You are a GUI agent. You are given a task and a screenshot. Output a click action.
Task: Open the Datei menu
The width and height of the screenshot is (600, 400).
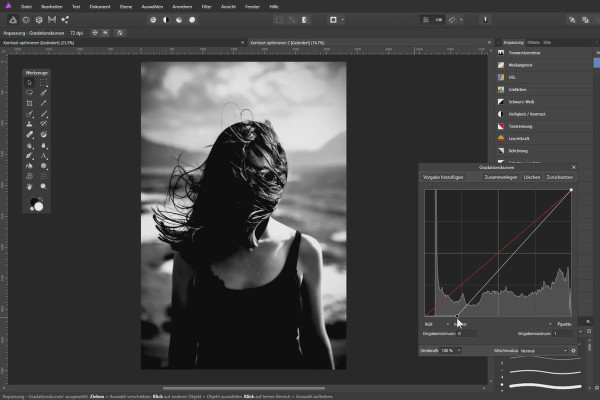[26, 7]
